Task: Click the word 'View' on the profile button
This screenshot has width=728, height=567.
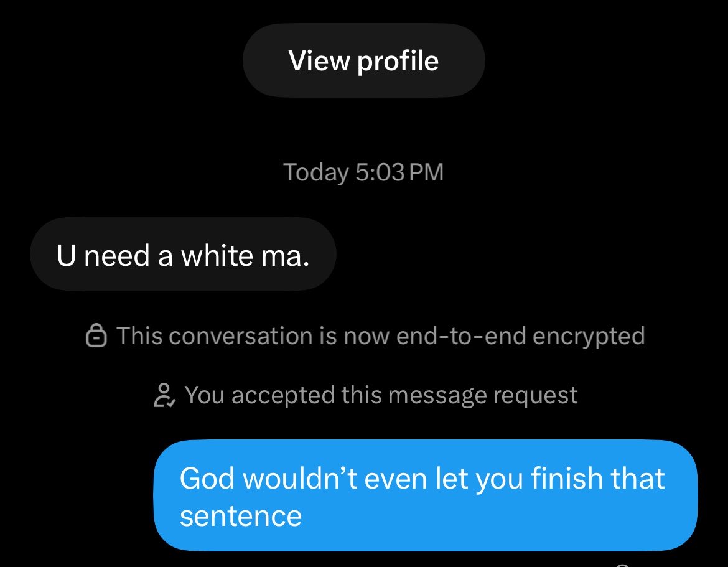Action: pyautogui.click(x=319, y=60)
